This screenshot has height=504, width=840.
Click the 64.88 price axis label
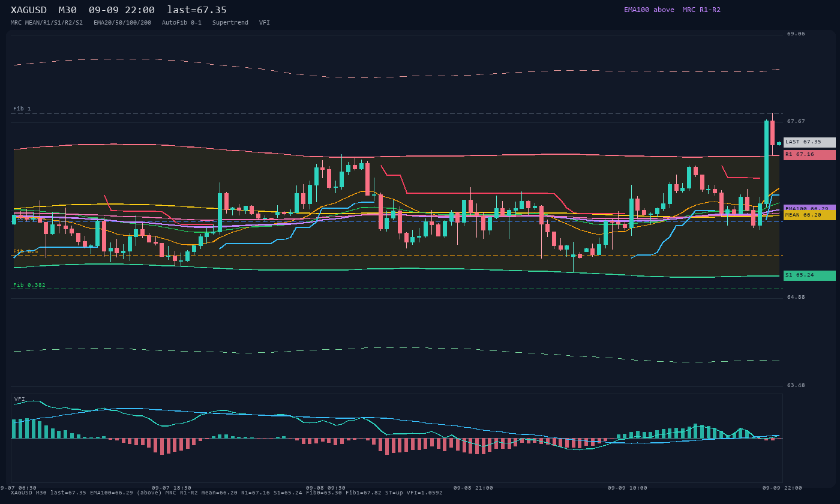(796, 298)
